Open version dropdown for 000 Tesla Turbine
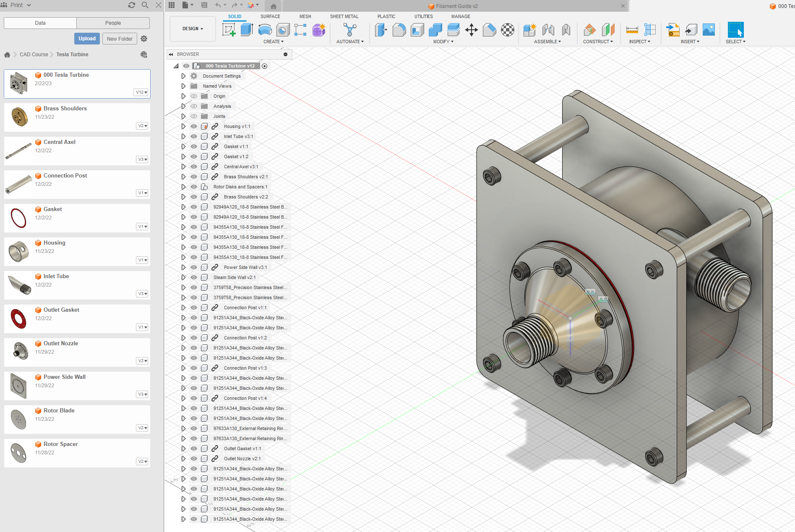Image resolution: width=795 pixels, height=532 pixels. click(141, 92)
